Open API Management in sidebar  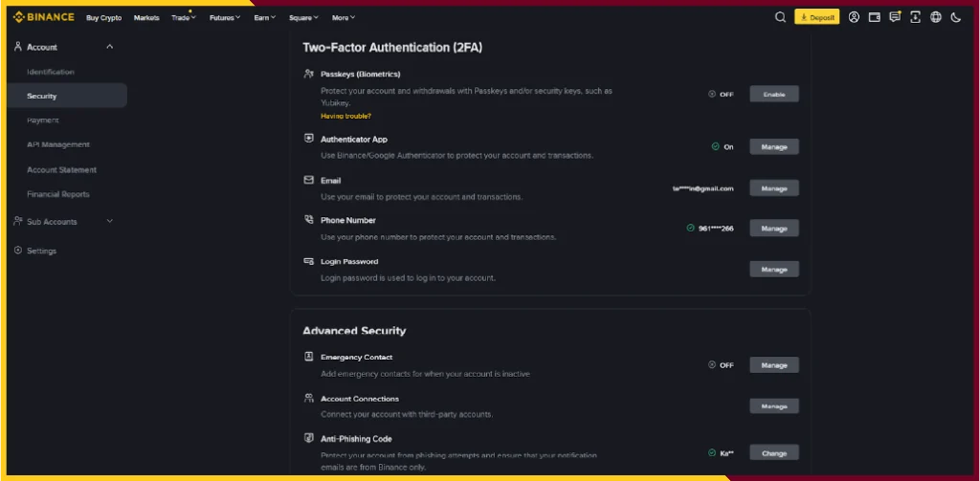click(x=58, y=144)
